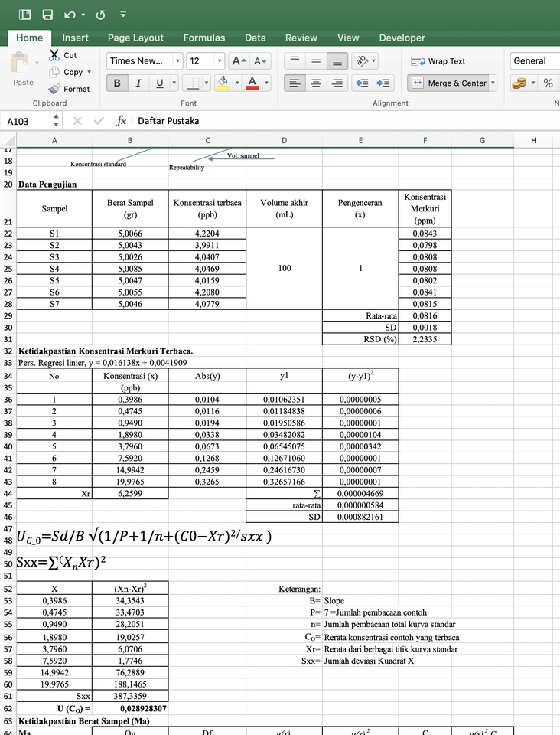Expand the orientation options arrow
Screen dimensions: 560x735
tap(373, 61)
